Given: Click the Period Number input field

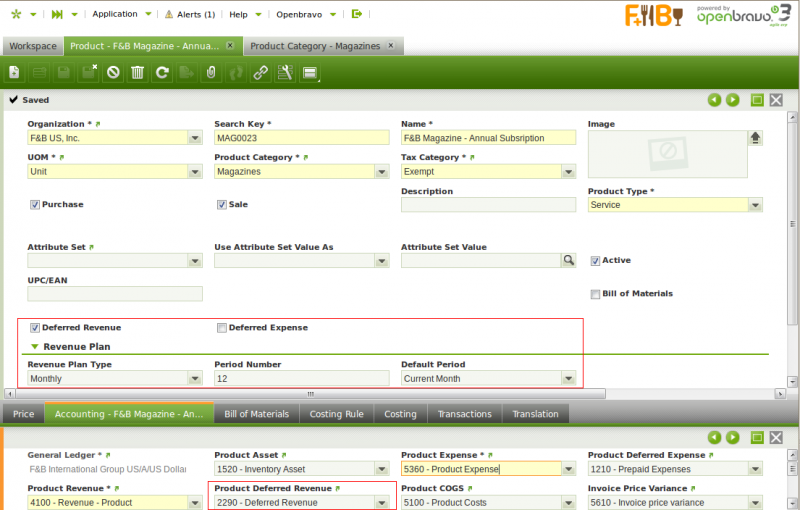Looking at the screenshot, I should (x=301, y=379).
